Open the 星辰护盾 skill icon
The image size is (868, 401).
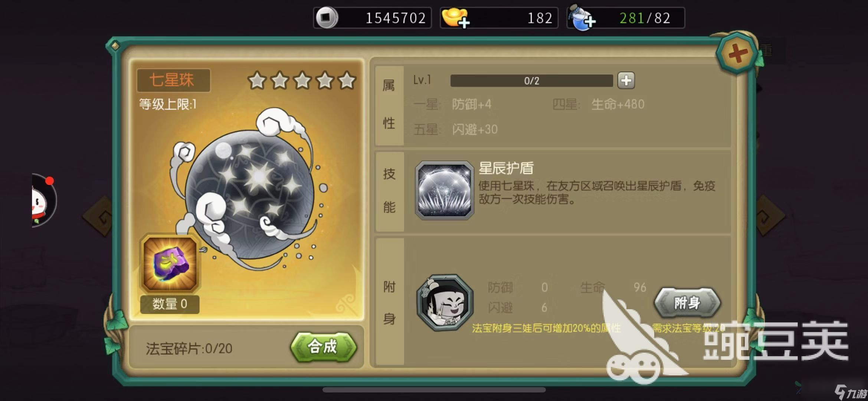coord(444,190)
